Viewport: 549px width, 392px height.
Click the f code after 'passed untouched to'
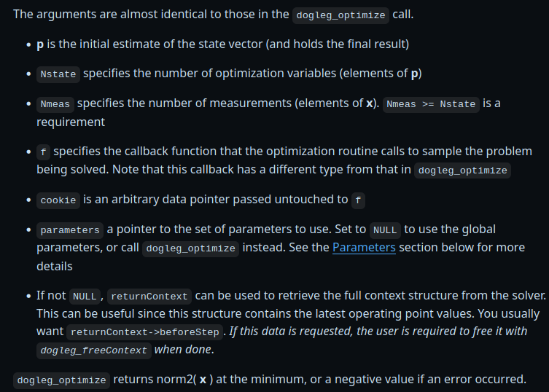(358, 200)
